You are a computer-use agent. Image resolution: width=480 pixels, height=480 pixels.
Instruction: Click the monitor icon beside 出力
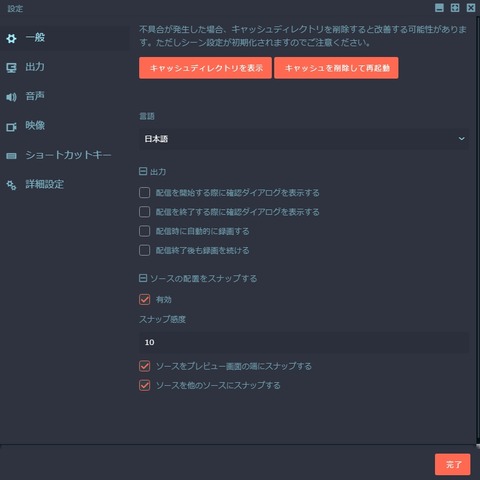tap(11, 68)
